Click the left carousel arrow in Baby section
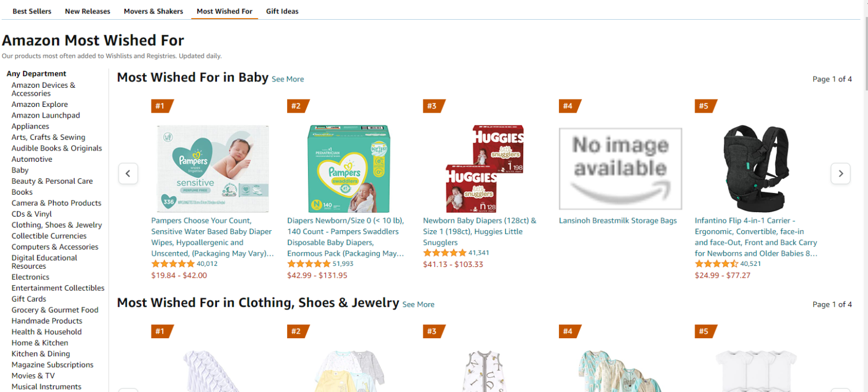The height and width of the screenshot is (392, 868). pyautogui.click(x=128, y=174)
